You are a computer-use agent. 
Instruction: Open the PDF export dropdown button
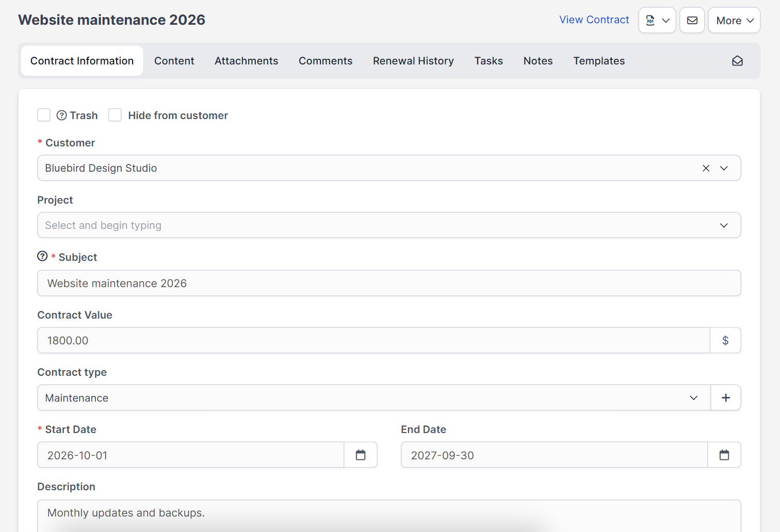point(657,20)
